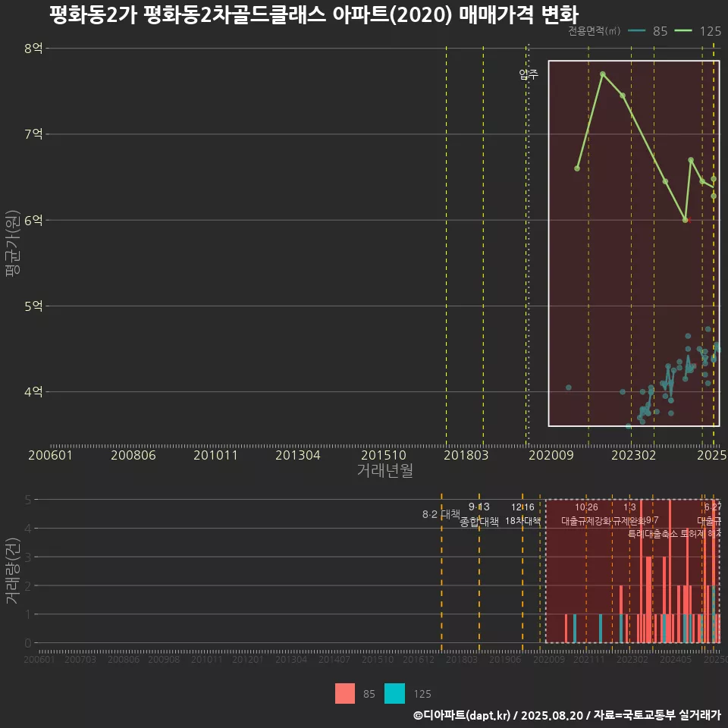Click the first green 125㎡ data point
Viewport: 728px width, 728px height.
(577, 168)
